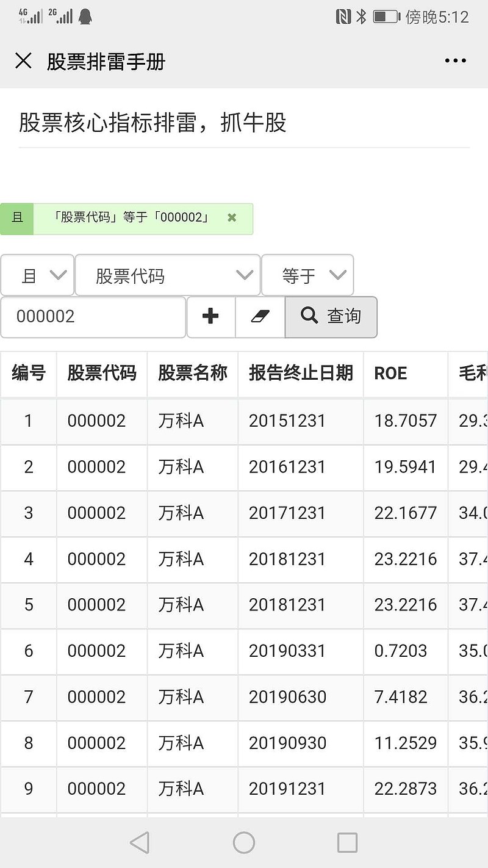Viewport: 488px width, 868px height.
Task: Open the 等于 comparison dropdown
Action: coord(307,275)
